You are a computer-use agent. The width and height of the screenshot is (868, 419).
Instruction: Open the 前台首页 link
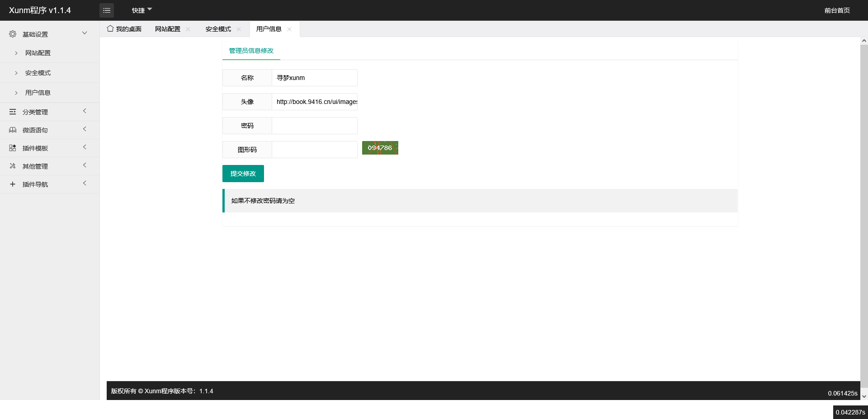coord(837,10)
